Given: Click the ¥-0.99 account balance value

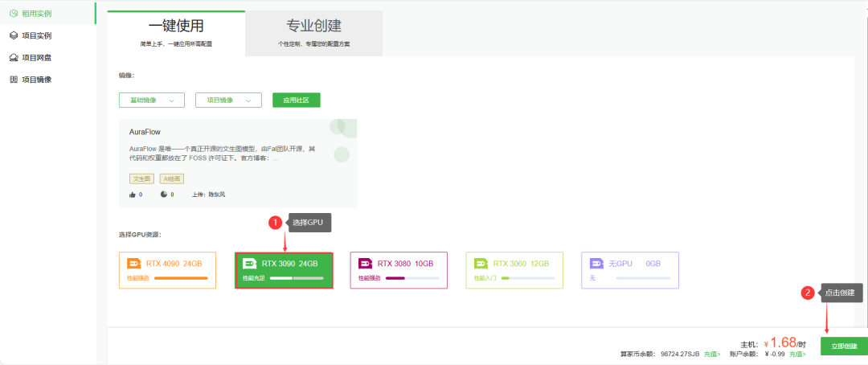Looking at the screenshot, I should click(775, 354).
